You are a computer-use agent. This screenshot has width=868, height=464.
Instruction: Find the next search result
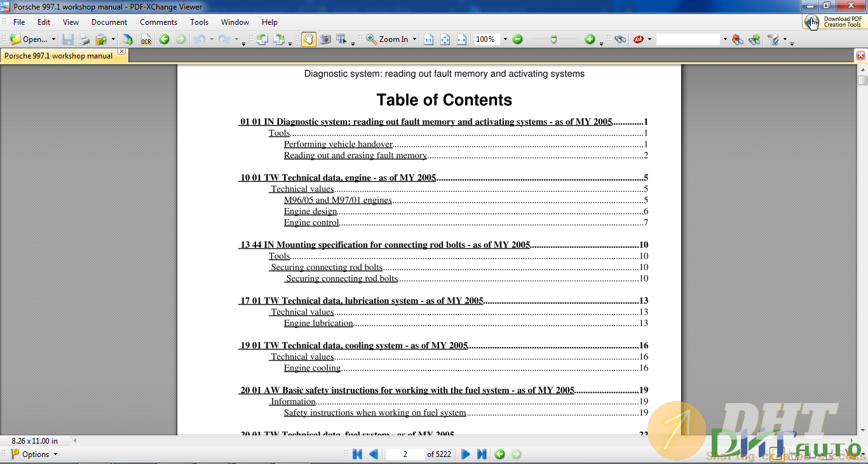click(x=754, y=39)
